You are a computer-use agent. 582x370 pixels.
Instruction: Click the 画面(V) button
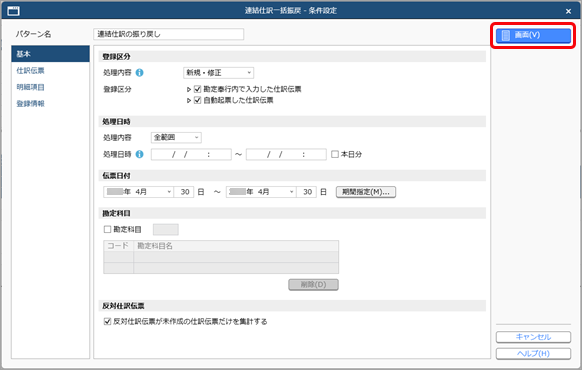click(533, 35)
